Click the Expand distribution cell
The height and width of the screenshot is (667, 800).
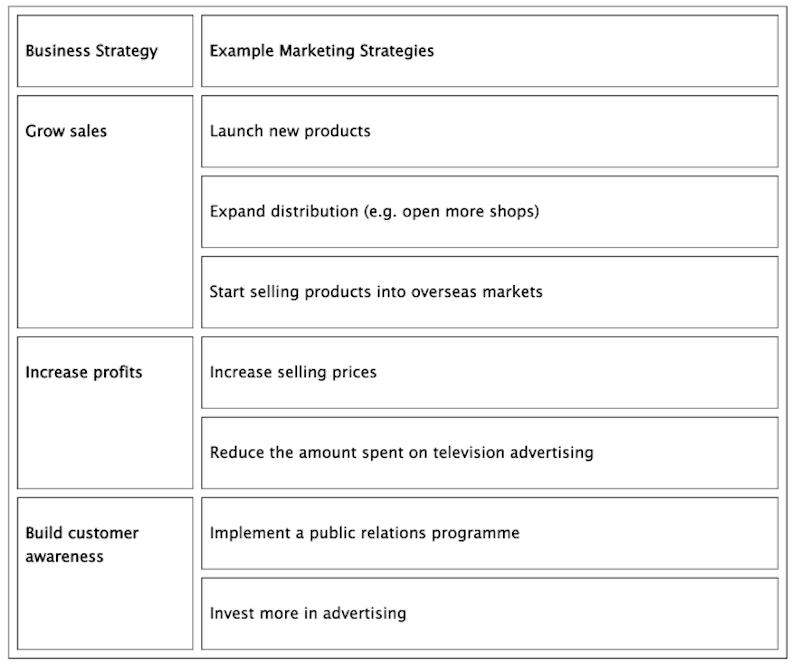(x=490, y=212)
